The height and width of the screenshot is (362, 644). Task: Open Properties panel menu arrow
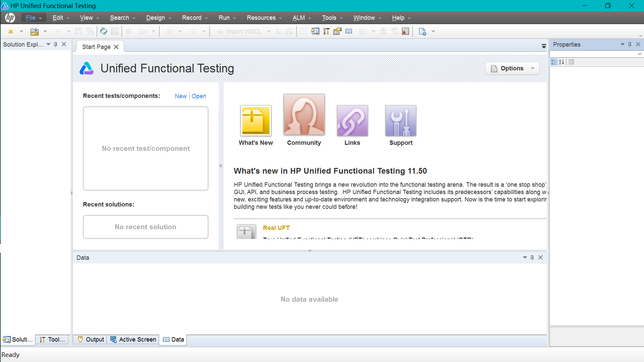point(623,44)
